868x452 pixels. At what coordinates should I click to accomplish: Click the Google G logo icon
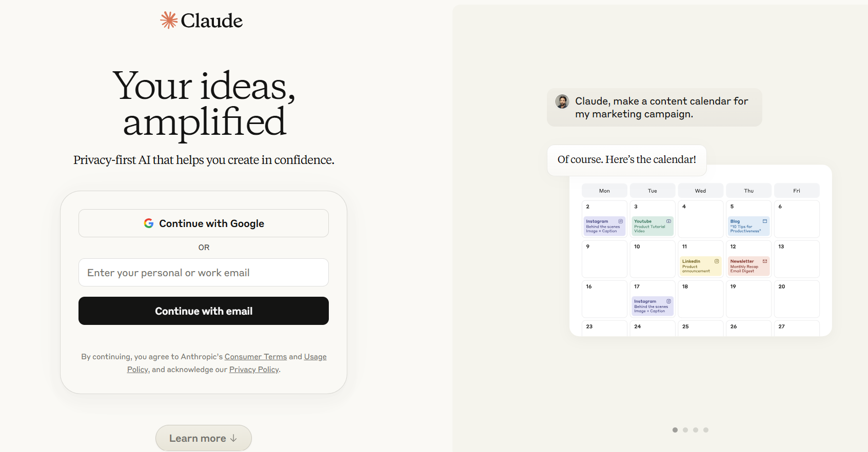click(149, 223)
